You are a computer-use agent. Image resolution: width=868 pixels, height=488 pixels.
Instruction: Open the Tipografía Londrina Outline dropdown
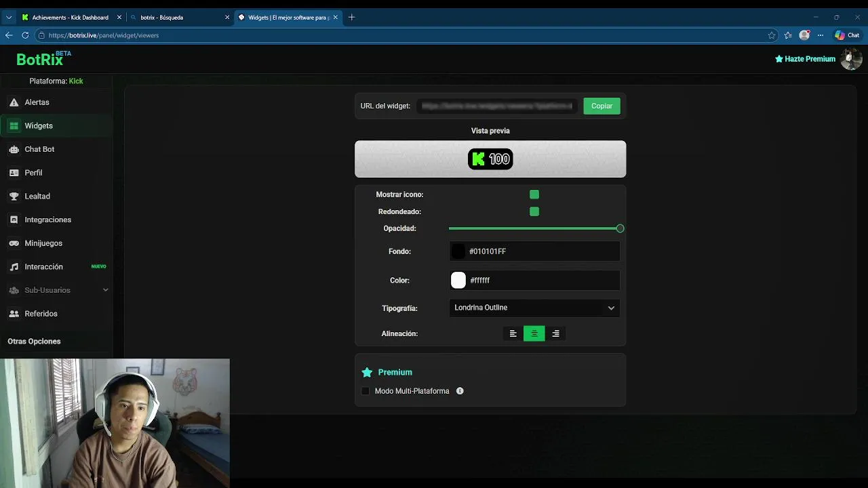point(534,308)
